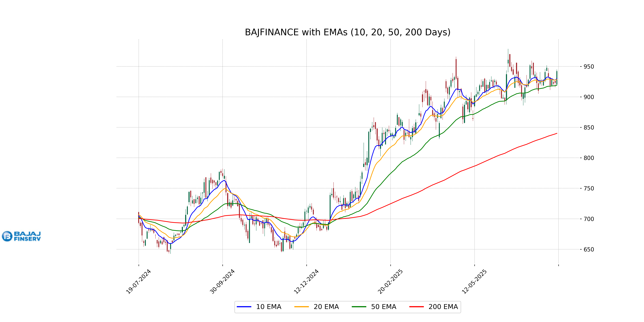Viewport: 644px width, 322px height.
Task: Click the 20-02-2025 date axis label
Action: point(390,281)
